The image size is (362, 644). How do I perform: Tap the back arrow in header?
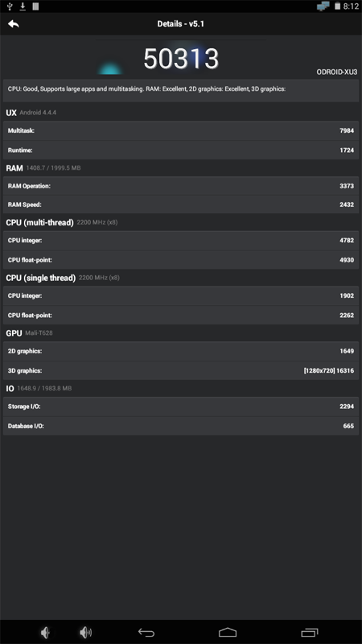coord(14,24)
